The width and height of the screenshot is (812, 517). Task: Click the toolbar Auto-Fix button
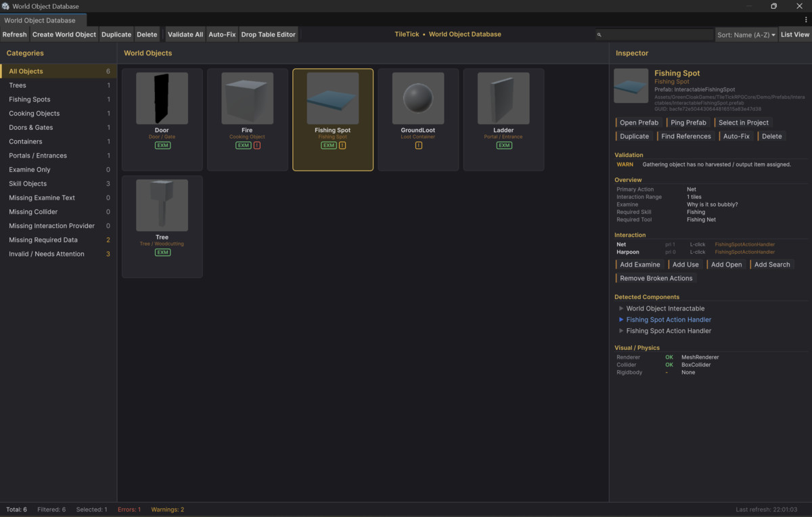[222, 35]
